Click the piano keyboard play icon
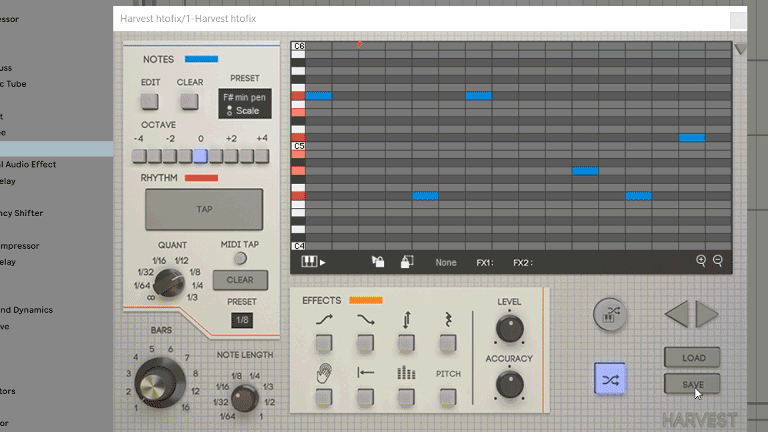Image resolution: width=768 pixels, height=432 pixels. pyautogui.click(x=313, y=262)
